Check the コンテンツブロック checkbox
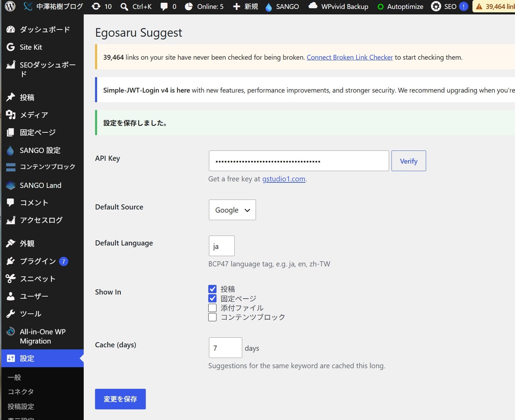Image resolution: width=515 pixels, height=420 pixels. pyautogui.click(x=212, y=317)
